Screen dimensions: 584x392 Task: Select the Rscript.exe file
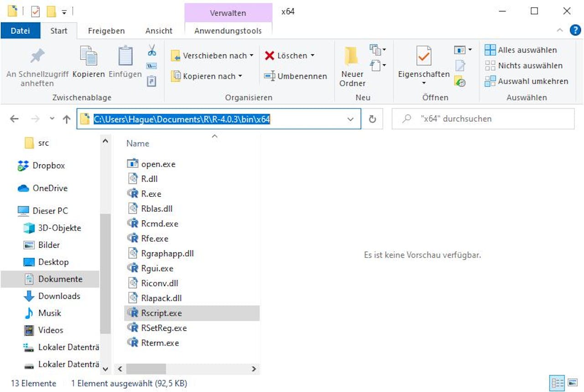coord(192,313)
